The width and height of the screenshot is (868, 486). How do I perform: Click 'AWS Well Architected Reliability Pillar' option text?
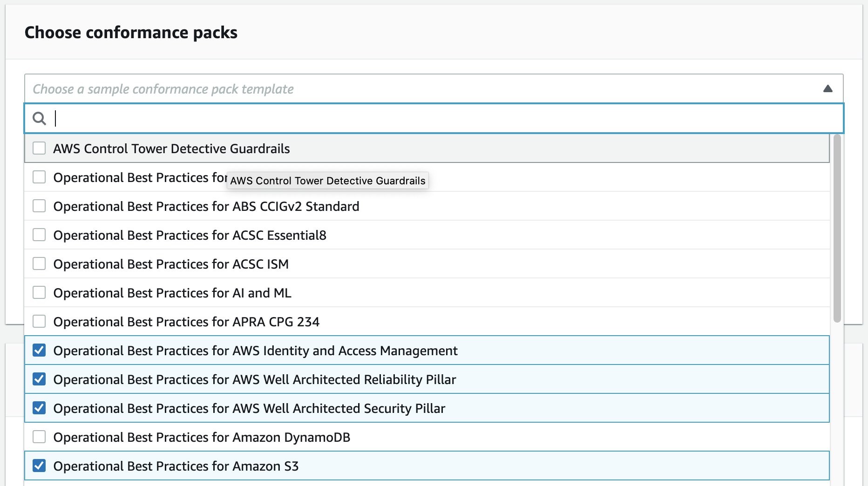[344, 379]
